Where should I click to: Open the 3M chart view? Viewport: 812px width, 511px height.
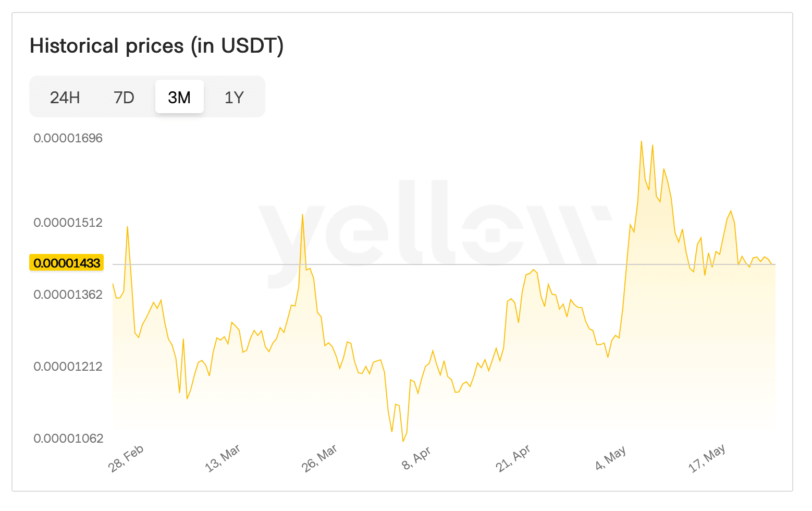pyautogui.click(x=179, y=97)
